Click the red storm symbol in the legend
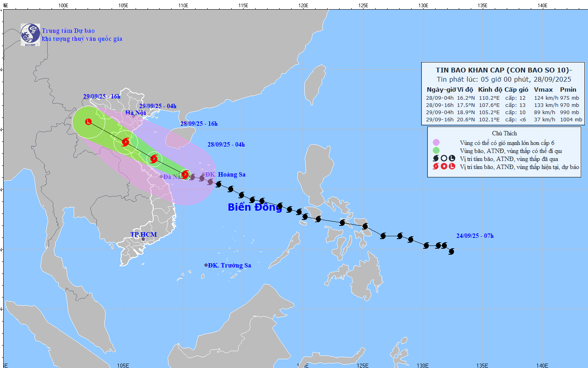This screenshot has width=588, height=368. [436, 167]
